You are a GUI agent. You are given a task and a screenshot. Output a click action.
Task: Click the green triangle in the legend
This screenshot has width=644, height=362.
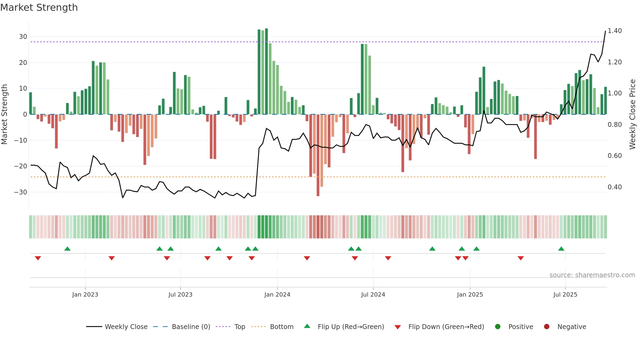307,326
